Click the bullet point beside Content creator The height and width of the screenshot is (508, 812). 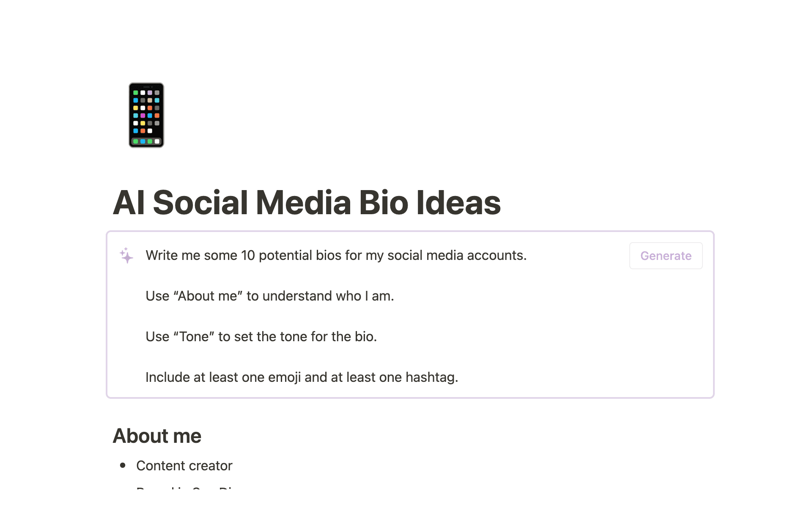click(x=123, y=466)
